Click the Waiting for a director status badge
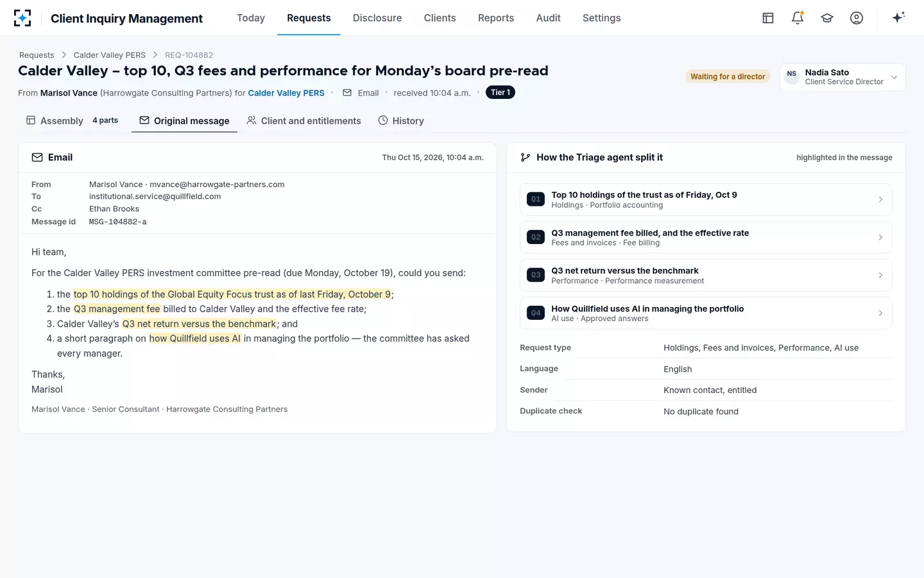924x578 pixels. [728, 76]
